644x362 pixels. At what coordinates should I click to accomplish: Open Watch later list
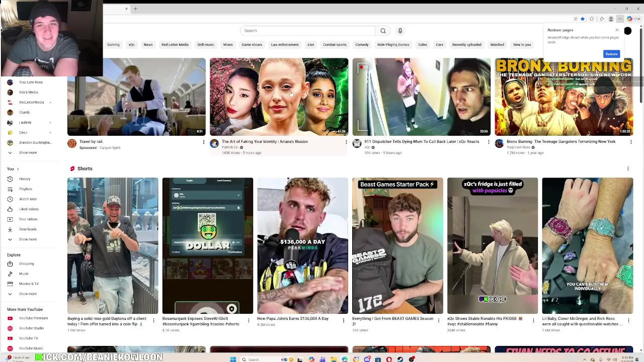pos(28,199)
